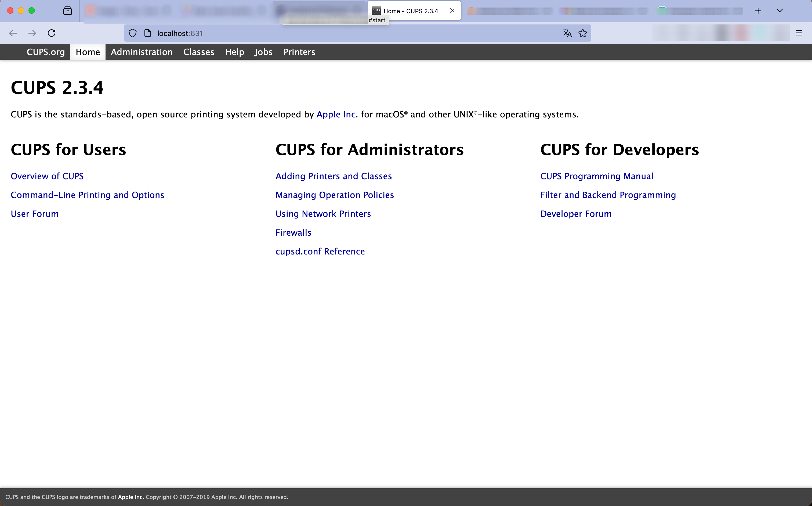This screenshot has width=812, height=506.
Task: Click the page info icon beside localhost
Action: 147,33
